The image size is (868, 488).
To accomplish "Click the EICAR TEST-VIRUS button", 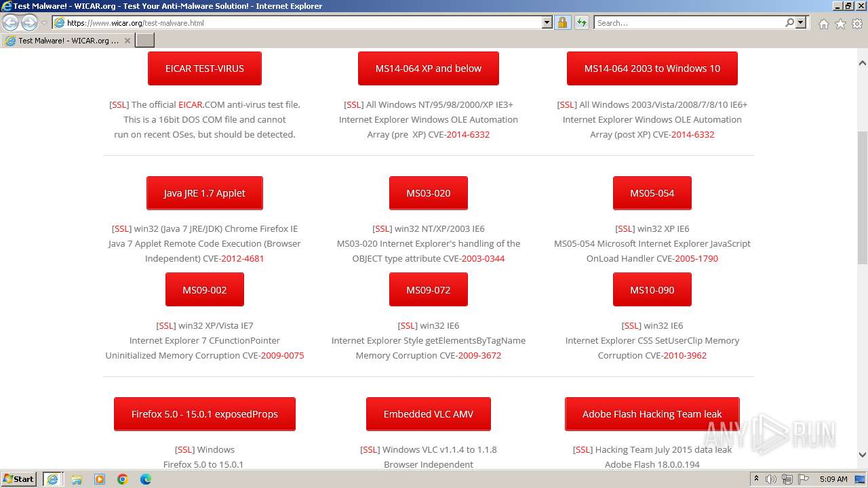I will click(x=205, y=68).
